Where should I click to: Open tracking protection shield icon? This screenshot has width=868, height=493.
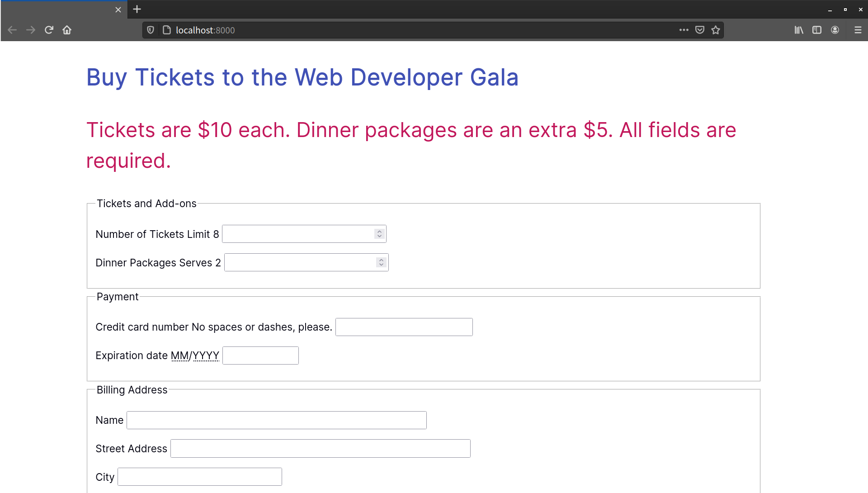click(x=151, y=30)
